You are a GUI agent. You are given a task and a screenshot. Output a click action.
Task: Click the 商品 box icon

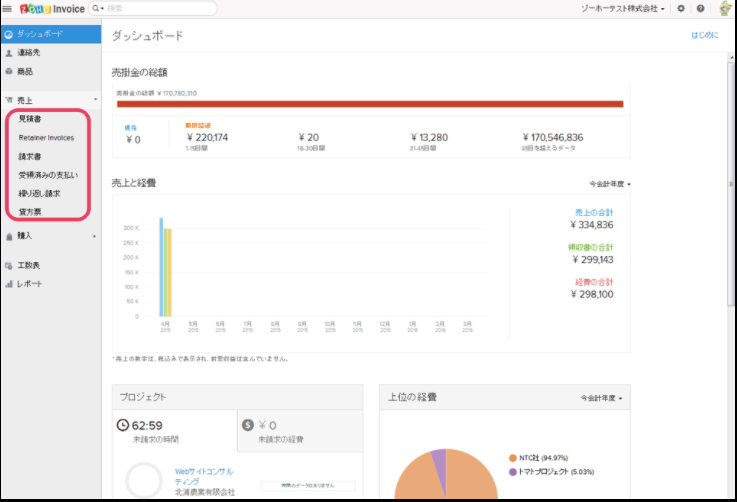click(8, 71)
